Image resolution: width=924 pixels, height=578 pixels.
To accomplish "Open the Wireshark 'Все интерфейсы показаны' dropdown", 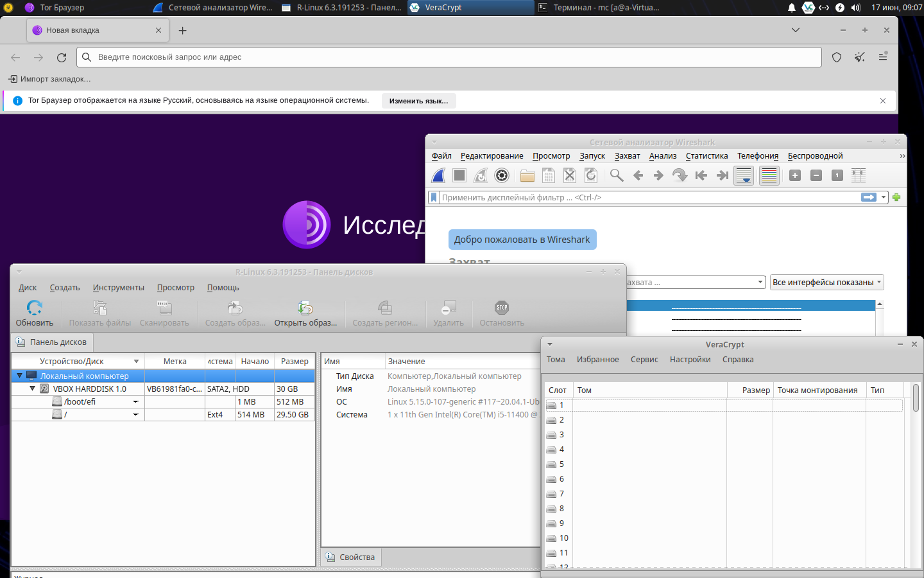I will pyautogui.click(x=827, y=282).
